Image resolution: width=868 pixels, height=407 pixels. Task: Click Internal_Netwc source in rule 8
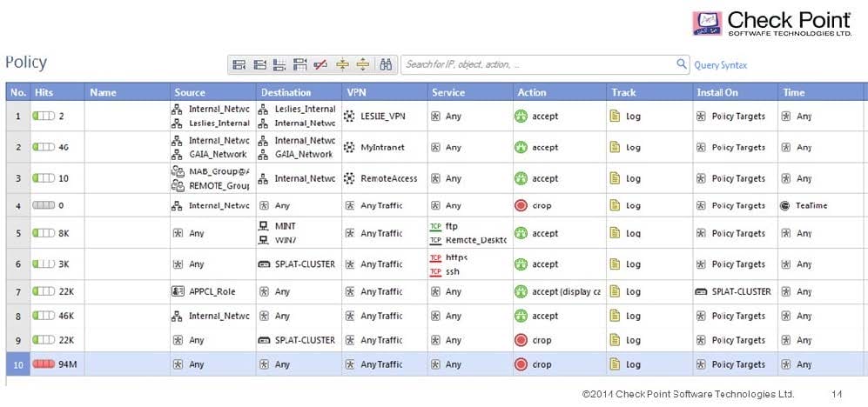tap(219, 316)
